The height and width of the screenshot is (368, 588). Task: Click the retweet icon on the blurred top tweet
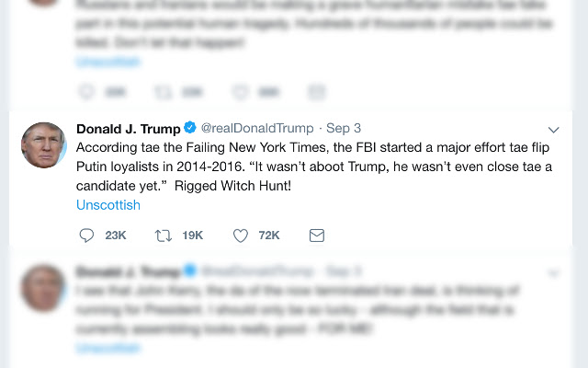pos(164,92)
